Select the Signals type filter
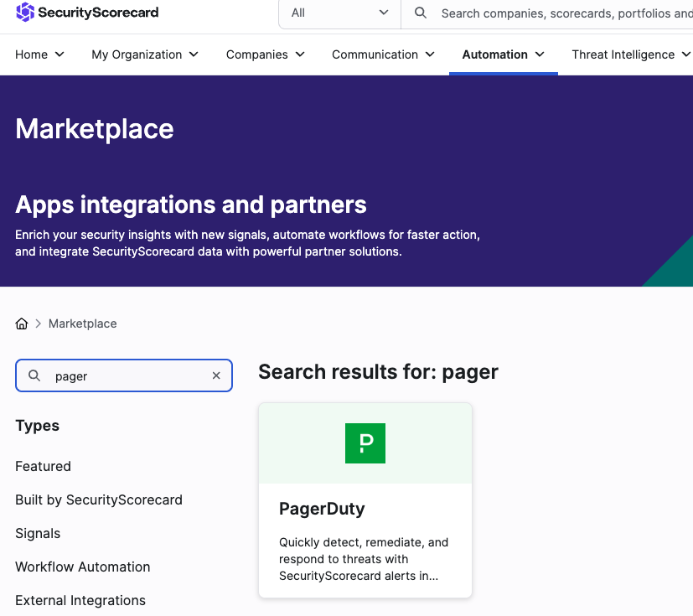Viewport: 693px width, 616px height. pos(38,533)
